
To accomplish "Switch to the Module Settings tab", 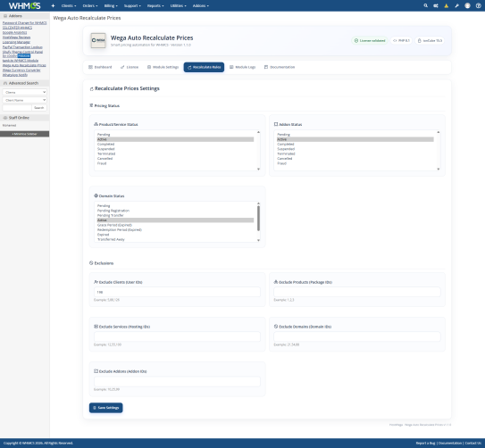I will 163,67.
